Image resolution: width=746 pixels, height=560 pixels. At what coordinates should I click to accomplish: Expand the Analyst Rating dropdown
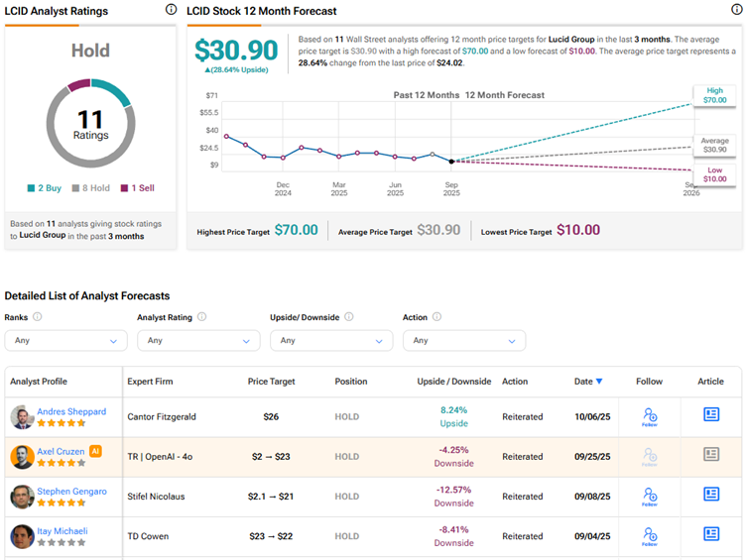pyautogui.click(x=198, y=340)
